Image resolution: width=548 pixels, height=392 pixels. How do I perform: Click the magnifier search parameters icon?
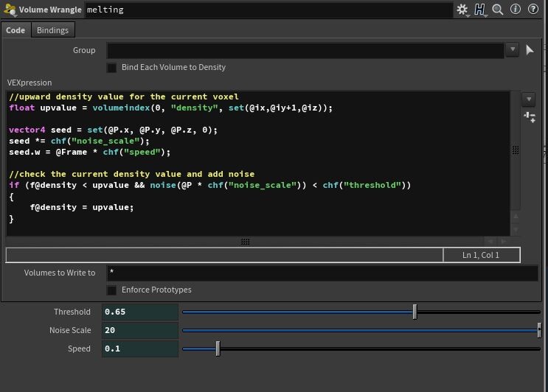click(x=498, y=10)
